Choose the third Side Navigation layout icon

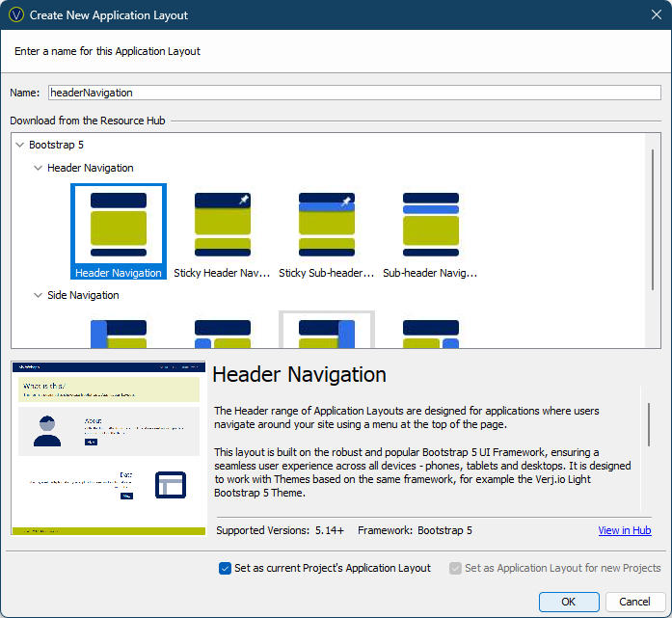[327, 333]
